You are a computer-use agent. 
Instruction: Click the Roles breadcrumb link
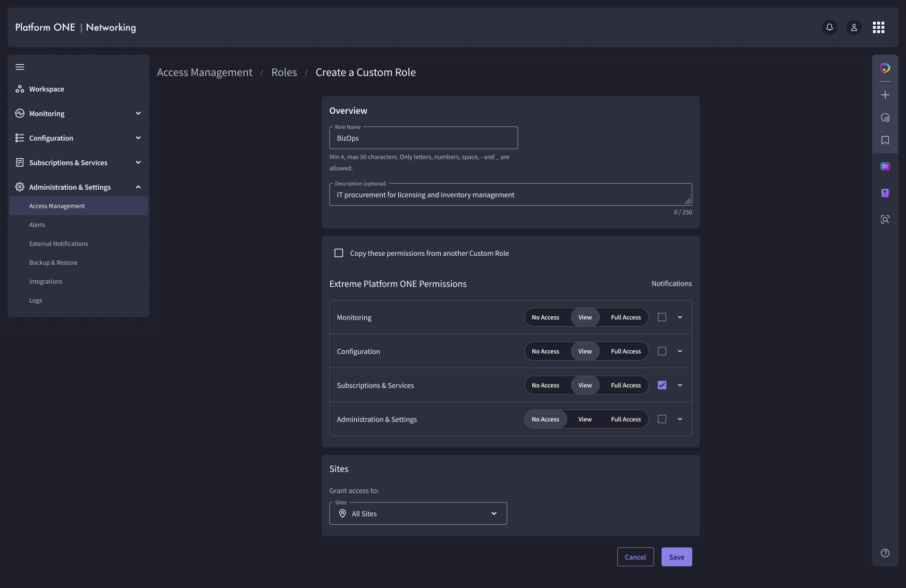point(284,72)
